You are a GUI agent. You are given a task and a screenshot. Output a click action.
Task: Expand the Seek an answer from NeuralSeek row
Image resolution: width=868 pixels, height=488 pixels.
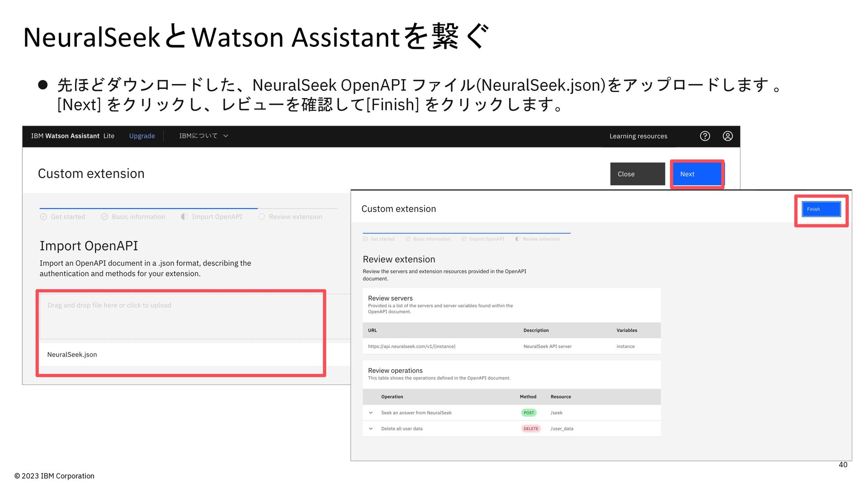point(371,413)
